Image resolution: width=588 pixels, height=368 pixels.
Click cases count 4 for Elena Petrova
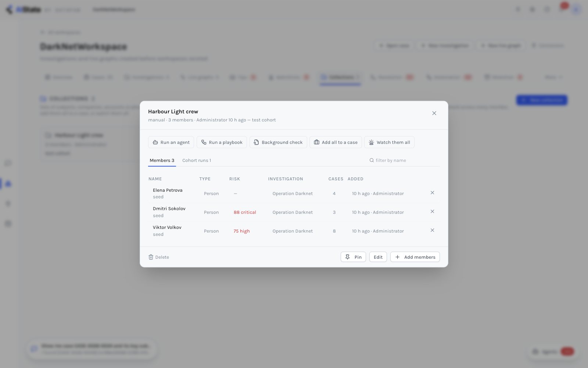334,194
